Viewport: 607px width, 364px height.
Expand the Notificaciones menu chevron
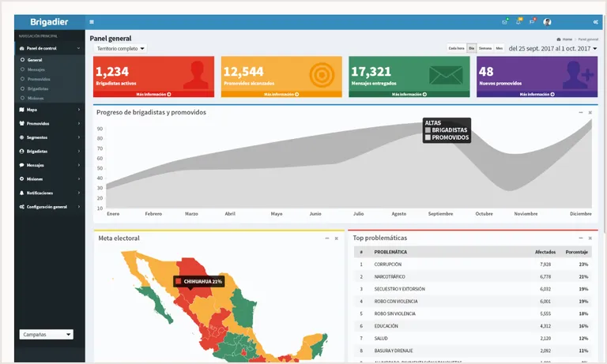click(x=78, y=193)
